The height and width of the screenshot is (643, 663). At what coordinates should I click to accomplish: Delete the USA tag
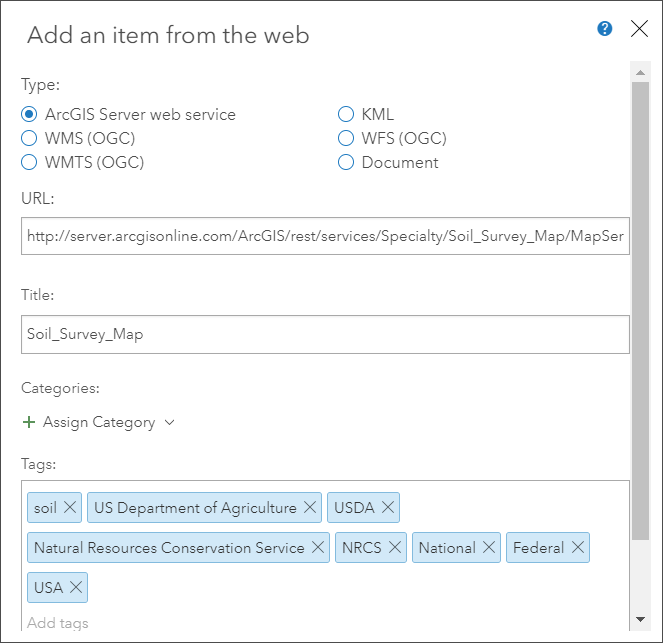coord(76,588)
